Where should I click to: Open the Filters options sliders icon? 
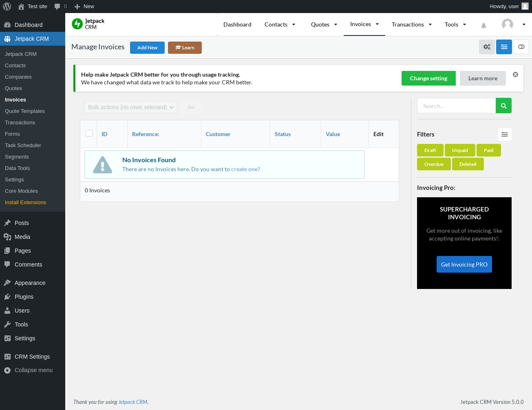tap(505, 134)
